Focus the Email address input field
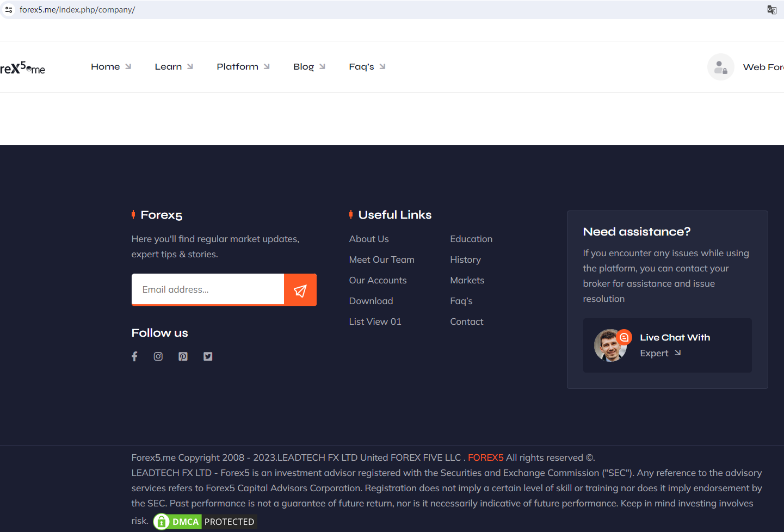This screenshot has width=784, height=532. [x=208, y=289]
